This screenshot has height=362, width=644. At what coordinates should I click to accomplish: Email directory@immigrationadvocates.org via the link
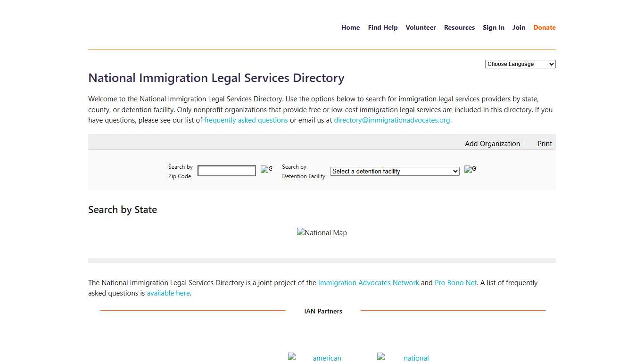tap(392, 120)
